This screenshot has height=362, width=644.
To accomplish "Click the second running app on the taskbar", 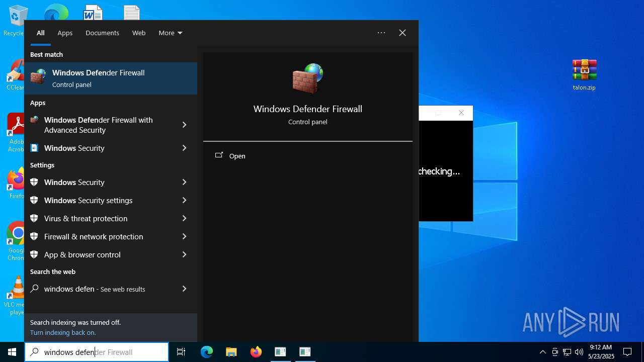I will (305, 352).
